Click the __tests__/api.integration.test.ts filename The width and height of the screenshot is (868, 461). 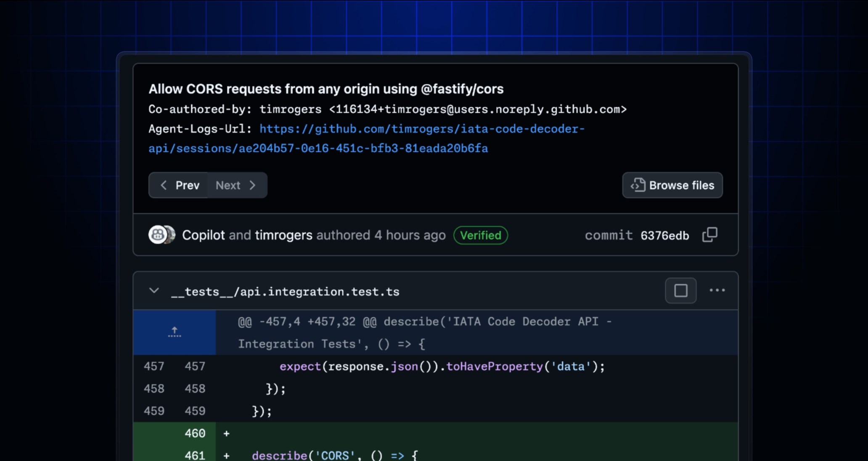285,291
